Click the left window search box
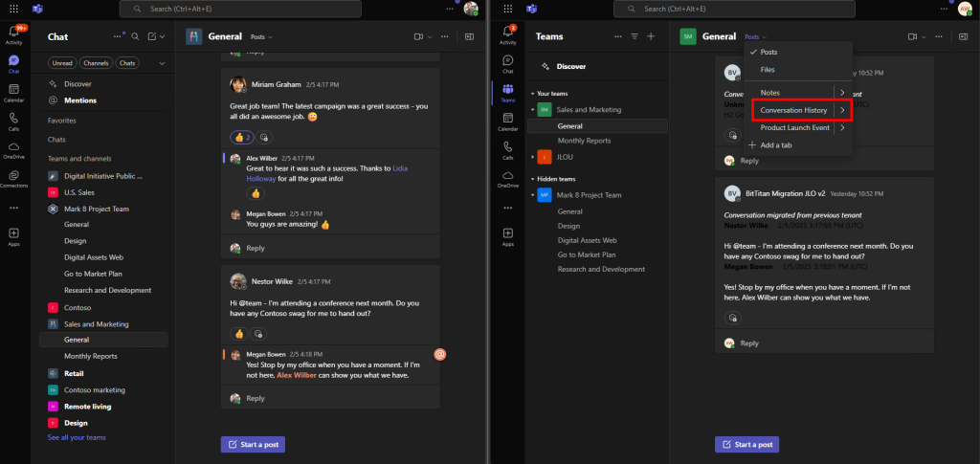Viewport: 980px width, 464px height. [240, 9]
